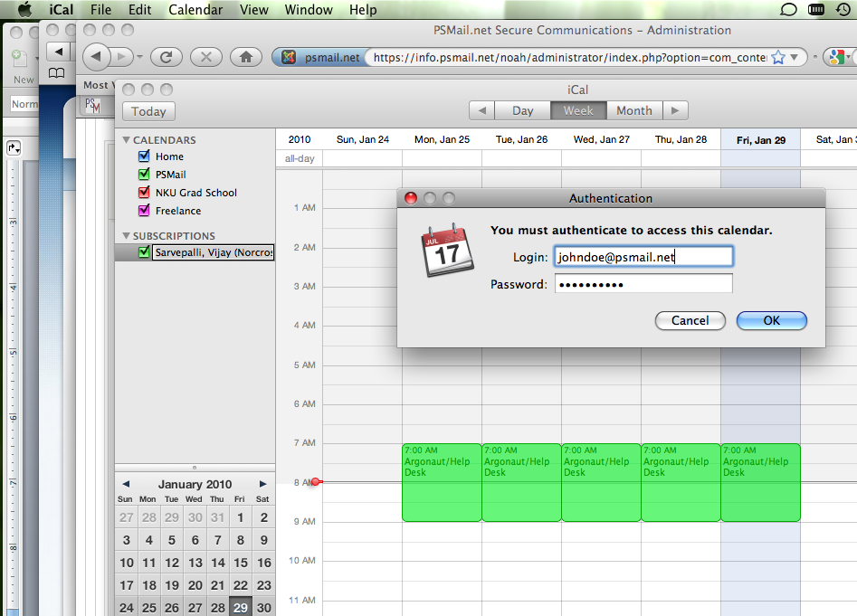Click the "Sun, Jan 24" day header
The width and height of the screenshot is (857, 616).
pyautogui.click(x=363, y=139)
